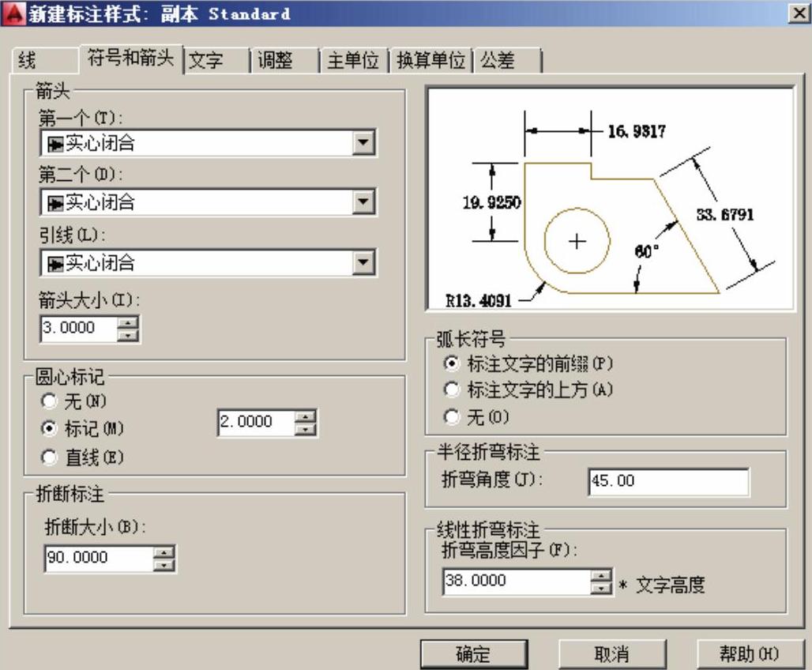
Task: Click the AutoCAD icon in title bar
Action: (10, 13)
